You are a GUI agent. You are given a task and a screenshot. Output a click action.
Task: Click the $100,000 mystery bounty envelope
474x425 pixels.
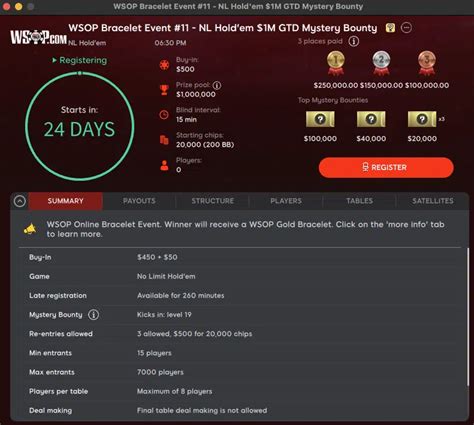[x=320, y=119]
